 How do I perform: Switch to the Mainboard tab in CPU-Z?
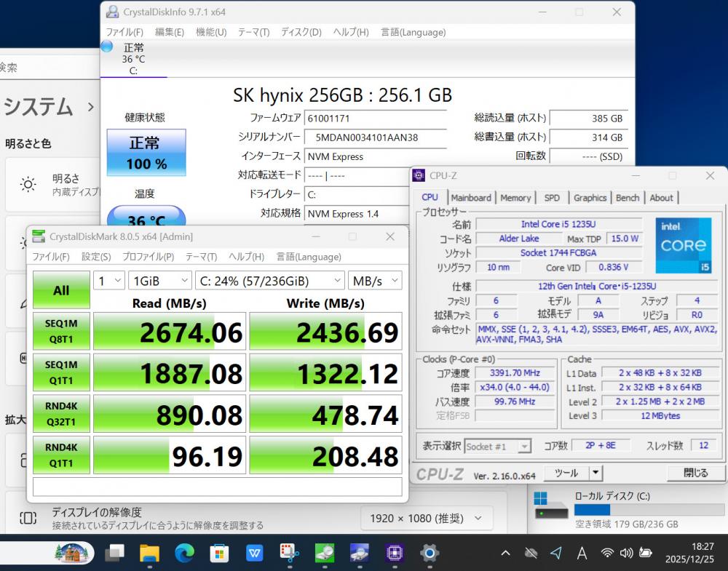[x=471, y=198]
